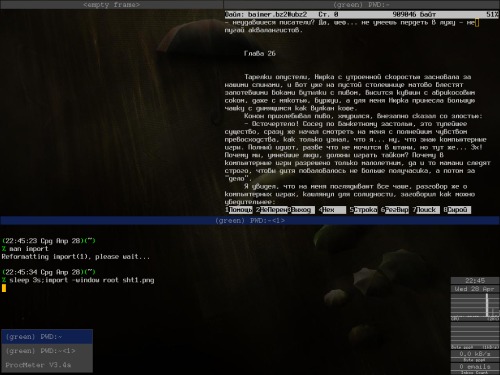Click the yellow terminal cursor block
This screenshot has width=500, height=375.
(x=4, y=288)
